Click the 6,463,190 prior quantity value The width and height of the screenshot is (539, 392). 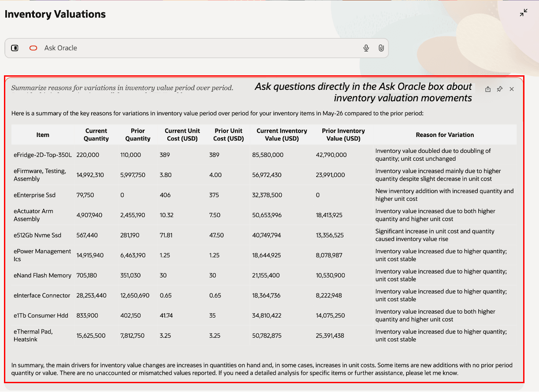click(133, 255)
